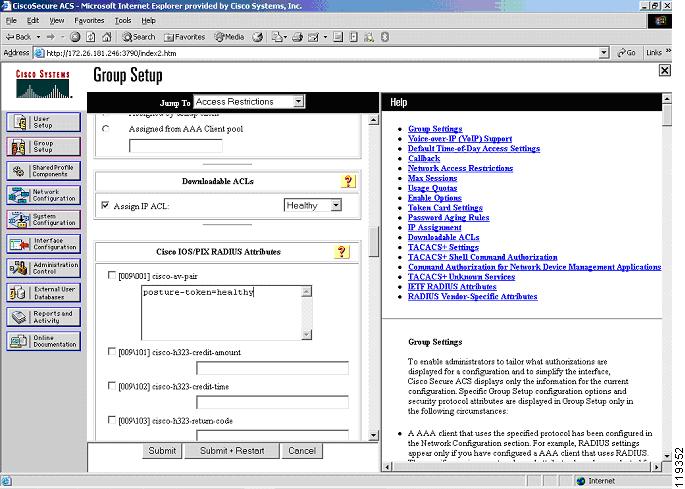Click Cisco IOS/PIX RADIUS Attributes help icon
The image size is (685, 489).
tap(342, 251)
